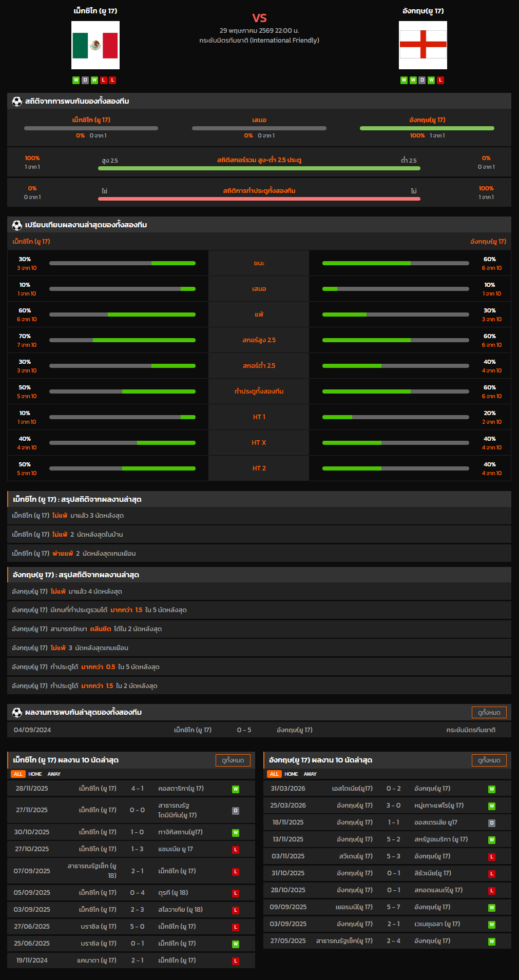Click สหรัฐอเมริกา (ยู 17) opponent name

coord(441,839)
